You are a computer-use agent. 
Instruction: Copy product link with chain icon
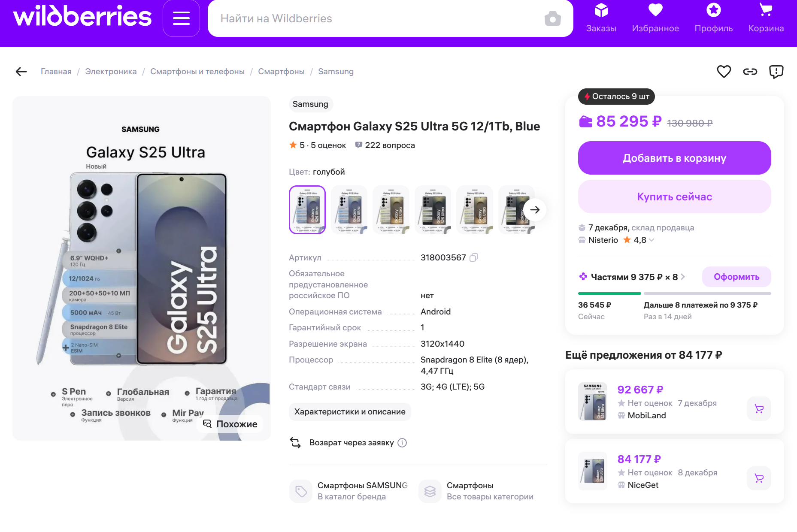[x=750, y=72]
